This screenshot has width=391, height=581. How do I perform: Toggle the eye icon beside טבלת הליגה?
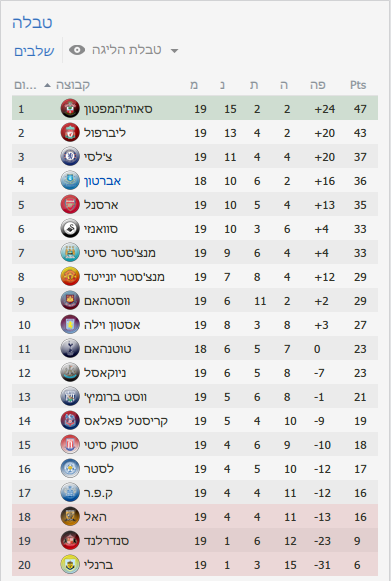tap(77, 50)
